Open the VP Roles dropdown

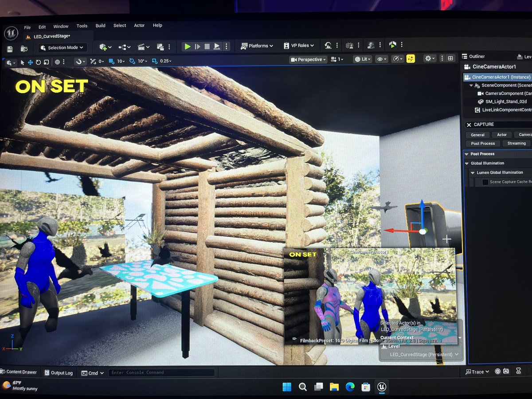[x=299, y=45]
